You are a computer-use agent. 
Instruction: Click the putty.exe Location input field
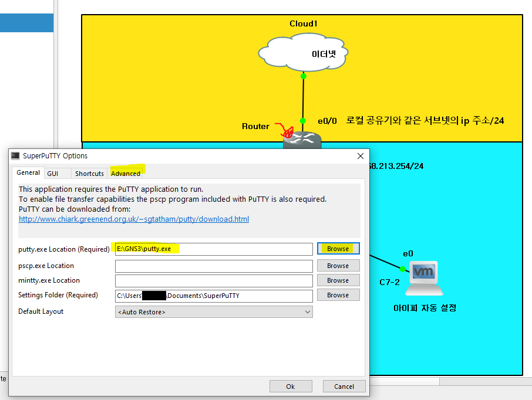pyautogui.click(x=214, y=249)
